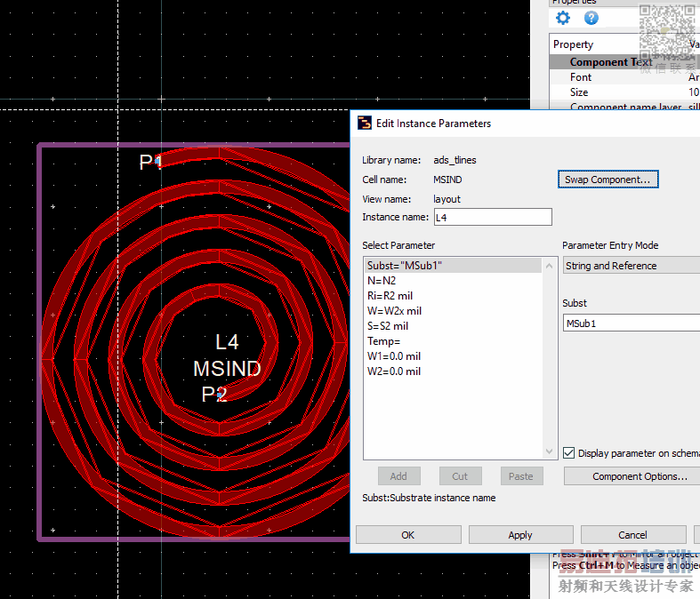Pick the W=W2x mil parameter
Viewport: 700px width, 599px height.
(x=394, y=311)
